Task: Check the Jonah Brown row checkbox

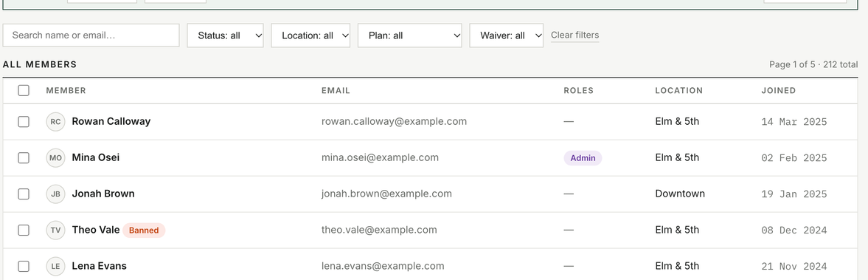Action: coord(24,194)
